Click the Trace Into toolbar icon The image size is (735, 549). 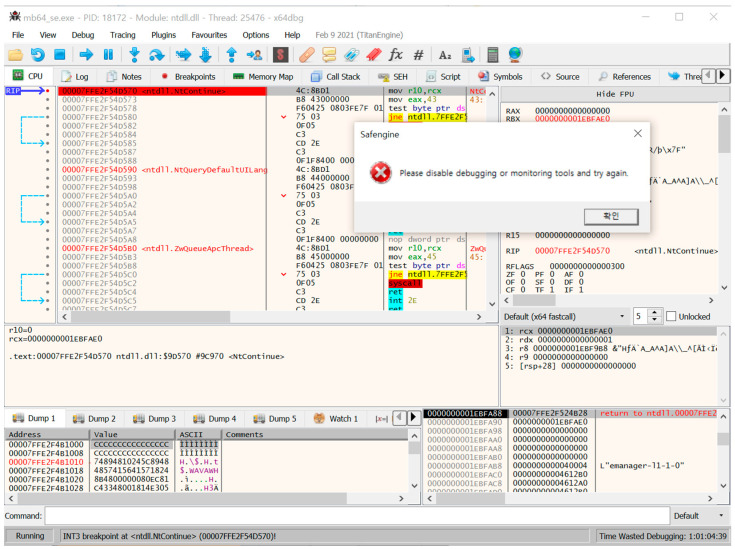183,55
